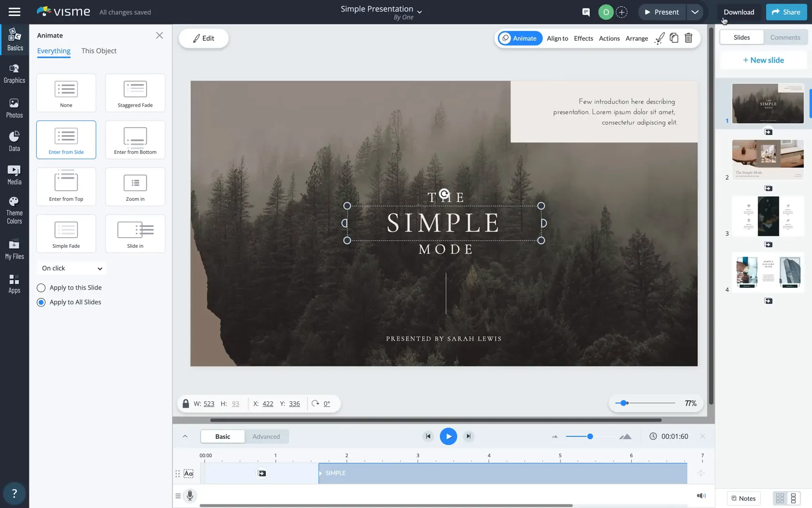Open the Photos panel
The image size is (812, 508).
tap(14, 108)
